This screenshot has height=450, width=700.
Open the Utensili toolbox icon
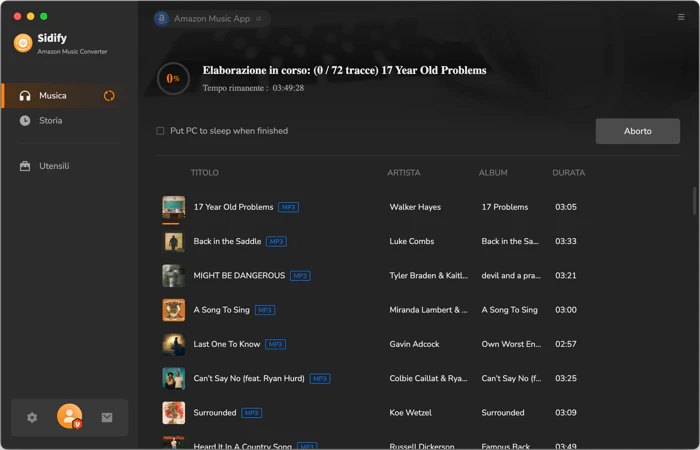pos(25,166)
